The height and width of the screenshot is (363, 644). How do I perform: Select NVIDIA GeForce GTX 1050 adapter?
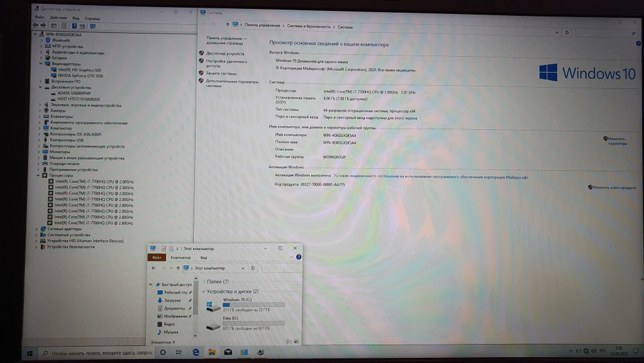[x=80, y=75]
